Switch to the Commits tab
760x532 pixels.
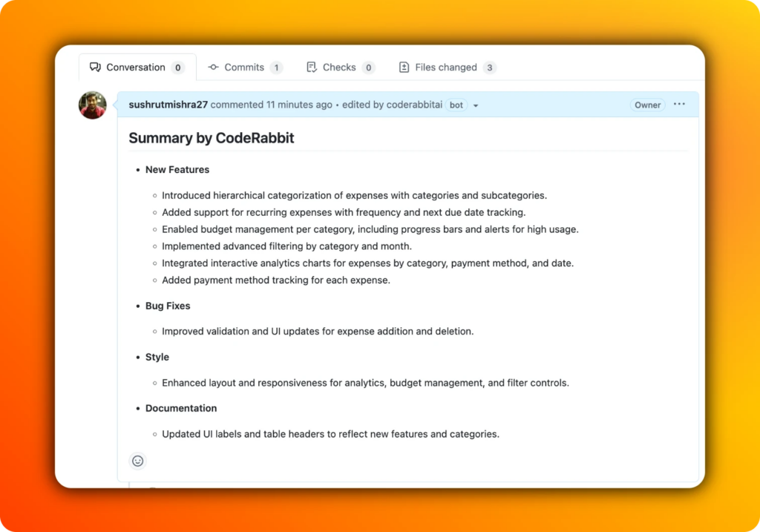245,67
